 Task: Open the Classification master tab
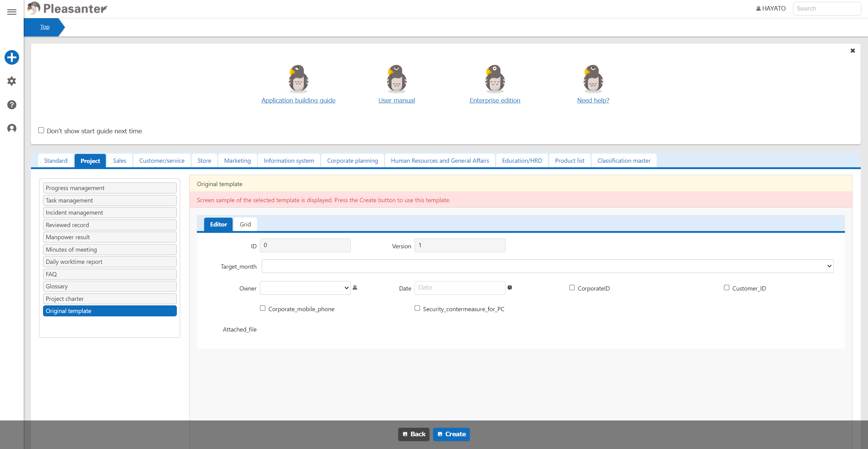[x=624, y=161]
